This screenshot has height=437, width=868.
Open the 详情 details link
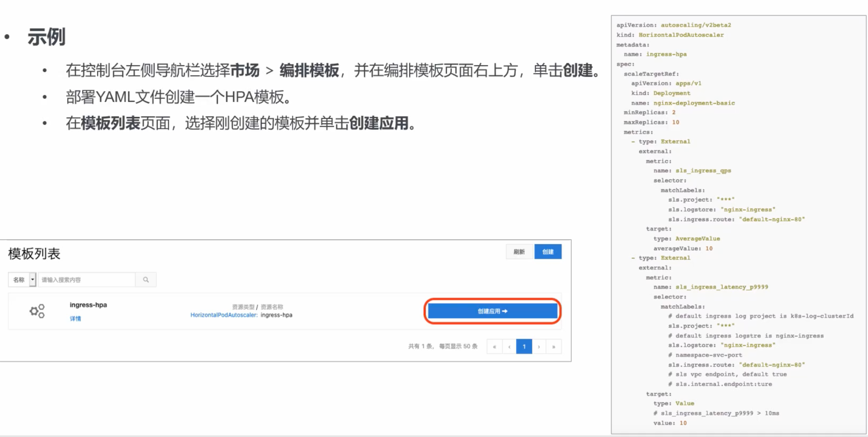(x=75, y=319)
